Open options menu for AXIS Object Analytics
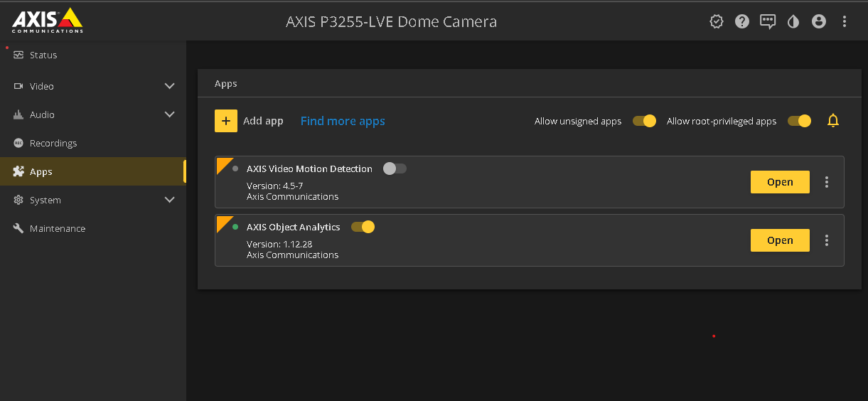Image resolution: width=868 pixels, height=401 pixels. click(x=827, y=240)
